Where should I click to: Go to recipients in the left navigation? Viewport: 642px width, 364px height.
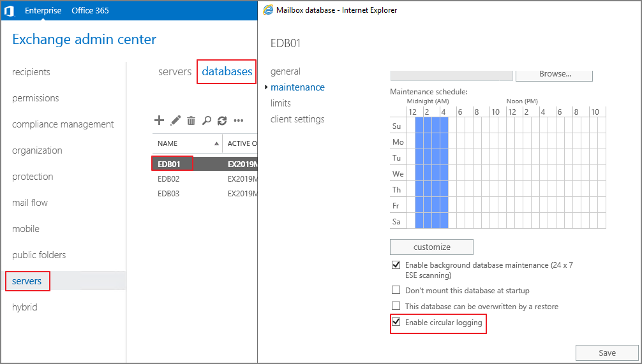(x=31, y=72)
